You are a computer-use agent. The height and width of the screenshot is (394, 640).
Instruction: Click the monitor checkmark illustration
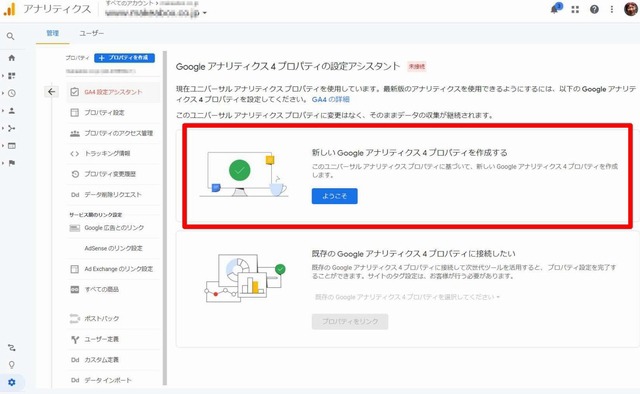243,174
